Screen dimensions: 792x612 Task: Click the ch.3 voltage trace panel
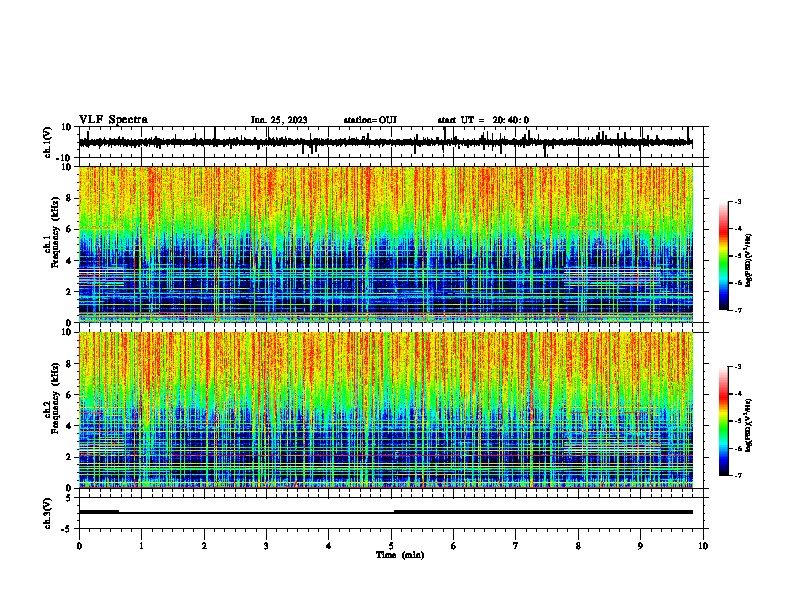pyautogui.click(x=393, y=513)
